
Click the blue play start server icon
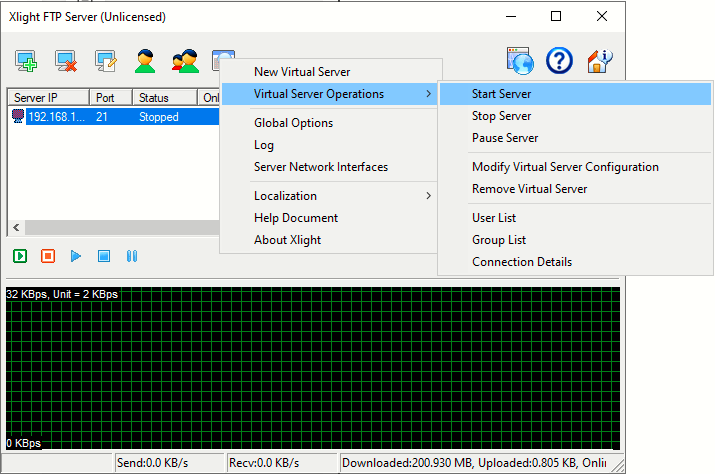click(76, 256)
